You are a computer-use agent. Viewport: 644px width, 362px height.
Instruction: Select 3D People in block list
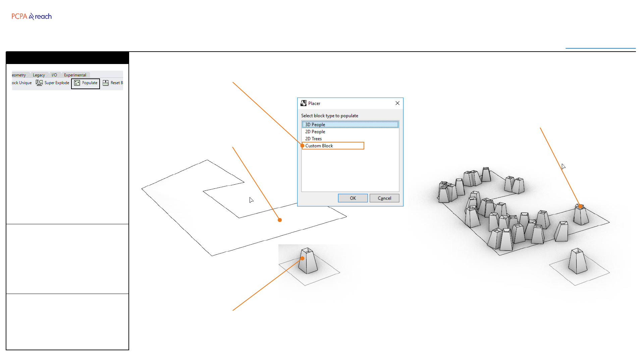pos(315,125)
